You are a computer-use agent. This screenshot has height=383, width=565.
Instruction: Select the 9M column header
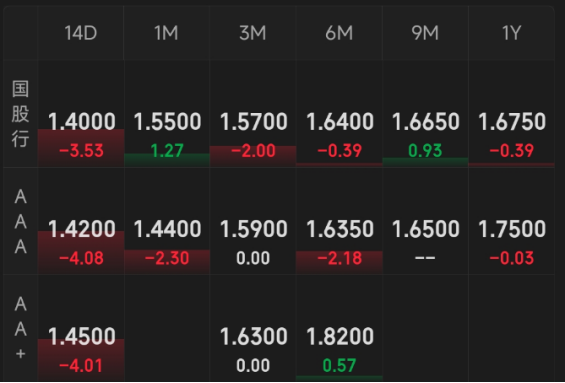point(425,33)
